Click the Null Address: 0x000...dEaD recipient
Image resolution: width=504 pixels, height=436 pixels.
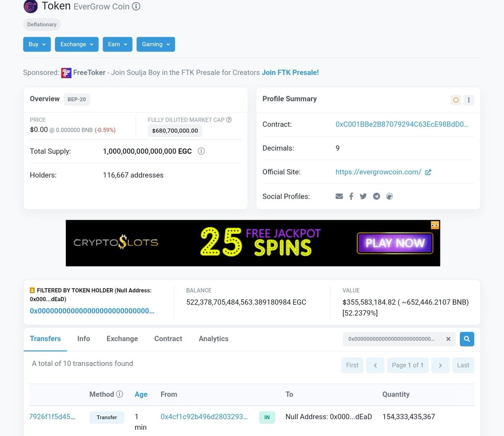329,417
